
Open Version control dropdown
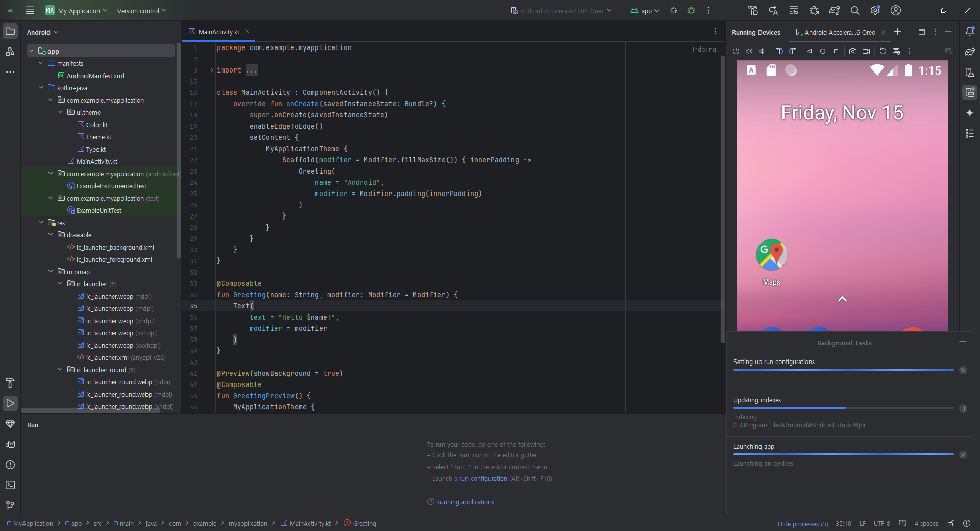coord(142,11)
